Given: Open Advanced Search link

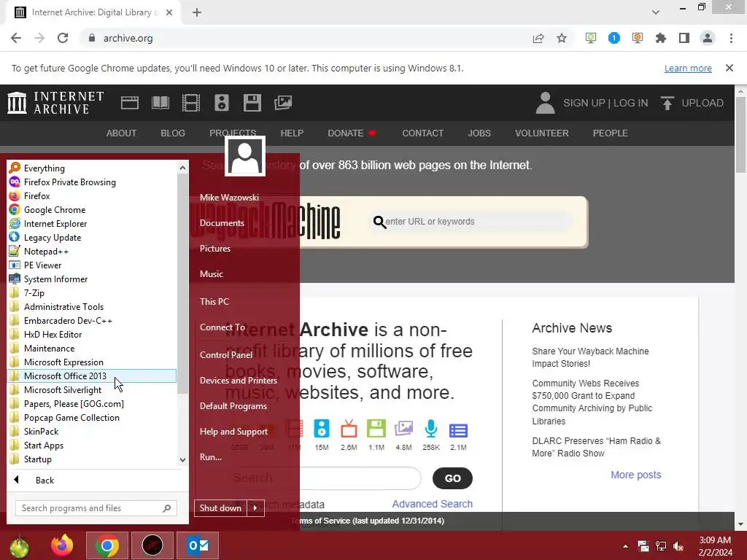Looking at the screenshot, I should (x=432, y=504).
